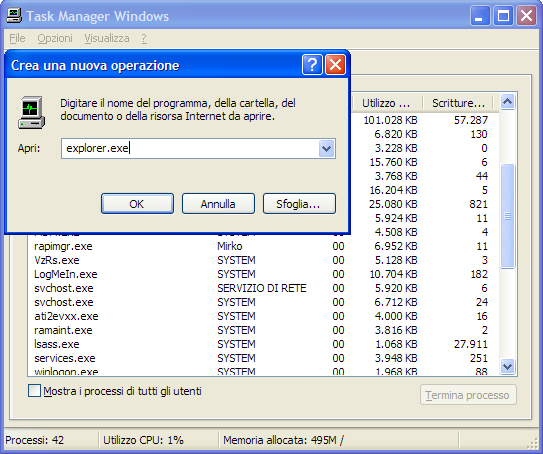Click 'Utilizzo CPU: 1%' in status bar
Image resolution: width=543 pixels, height=454 pixels.
coord(143,440)
